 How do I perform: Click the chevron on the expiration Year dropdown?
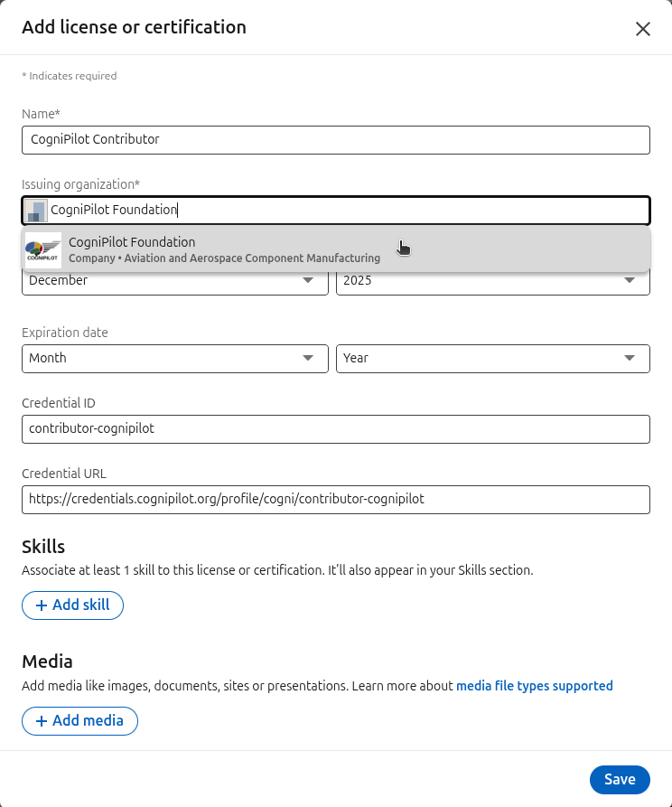[x=629, y=359]
